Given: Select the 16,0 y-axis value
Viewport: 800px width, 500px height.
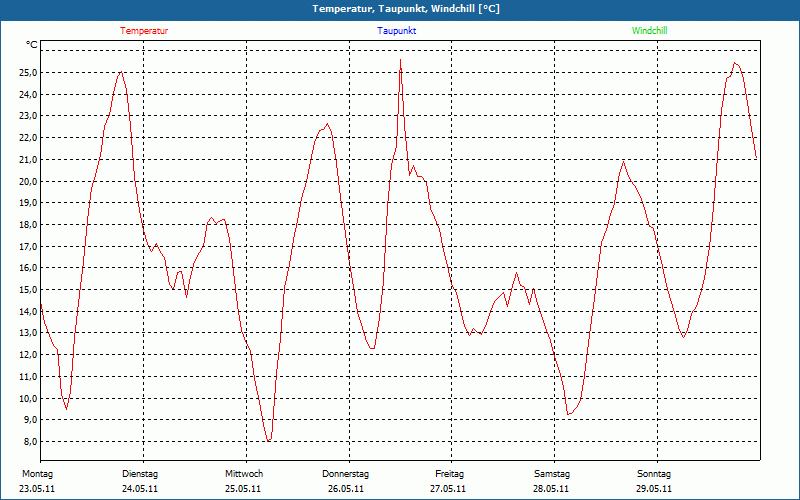Looking at the screenshot, I should tap(28, 268).
